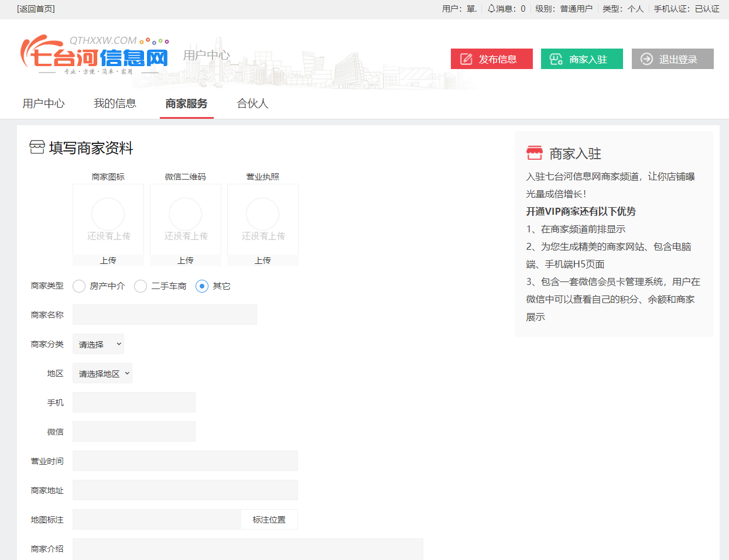
Task: Click the 商家入驻 green button icon
Action: (556, 59)
